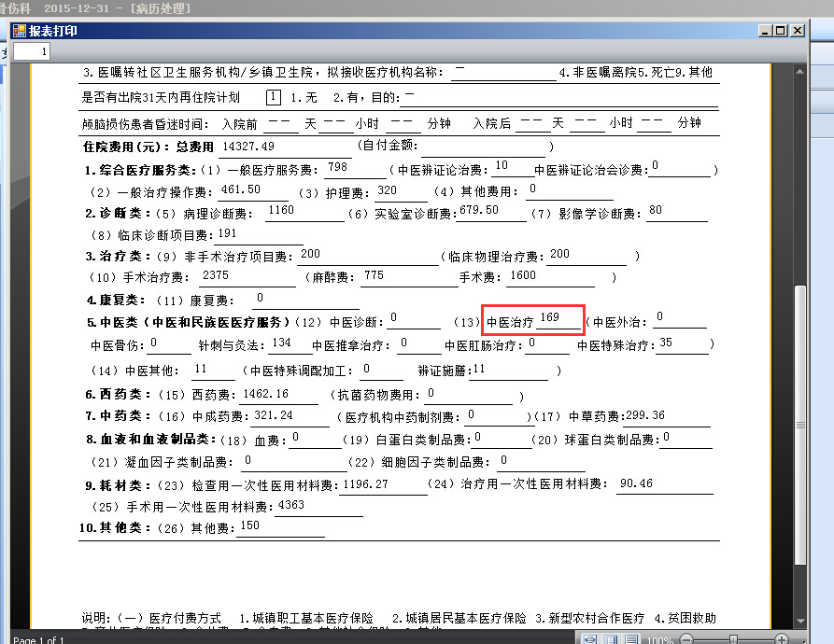Click the 针刺与灸法 value 134
The height and width of the screenshot is (644, 834).
[x=281, y=343]
